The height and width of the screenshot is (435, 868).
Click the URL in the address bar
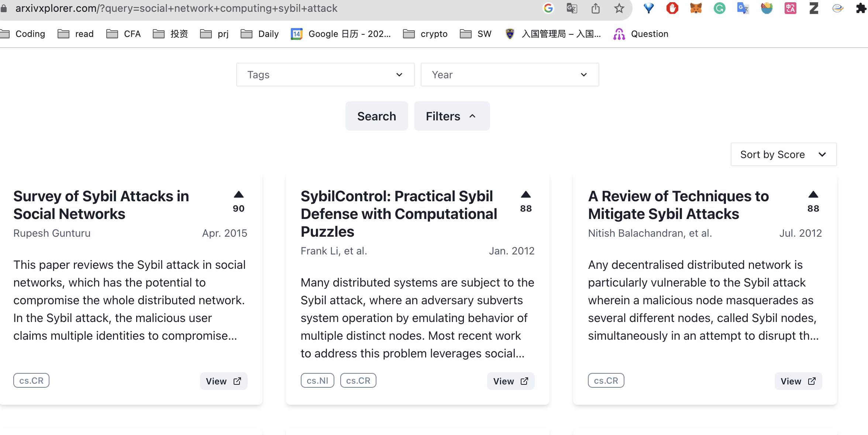click(x=176, y=8)
